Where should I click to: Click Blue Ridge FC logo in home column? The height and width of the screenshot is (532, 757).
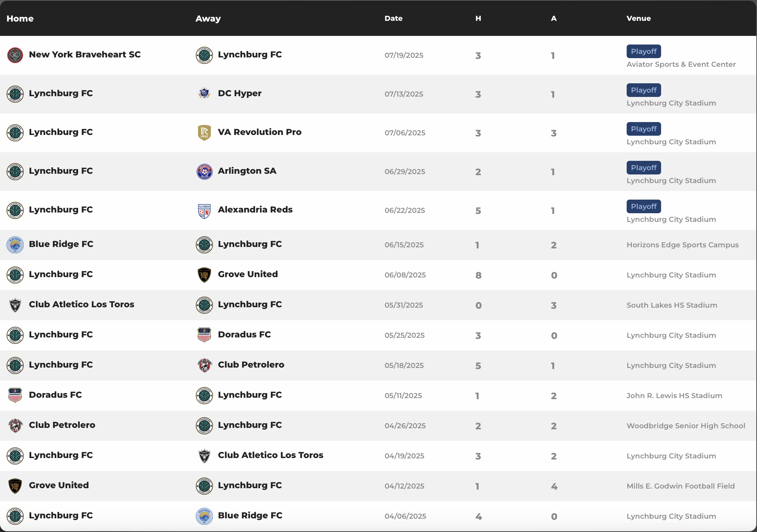coord(15,245)
